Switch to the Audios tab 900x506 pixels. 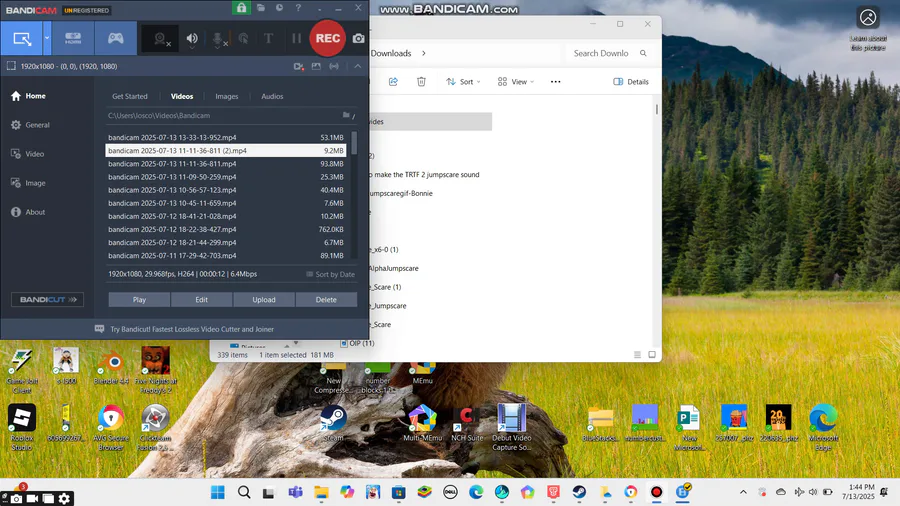[x=272, y=96]
